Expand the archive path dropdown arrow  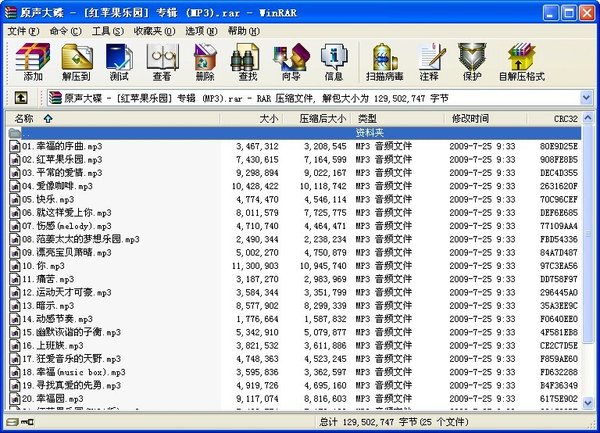click(586, 98)
